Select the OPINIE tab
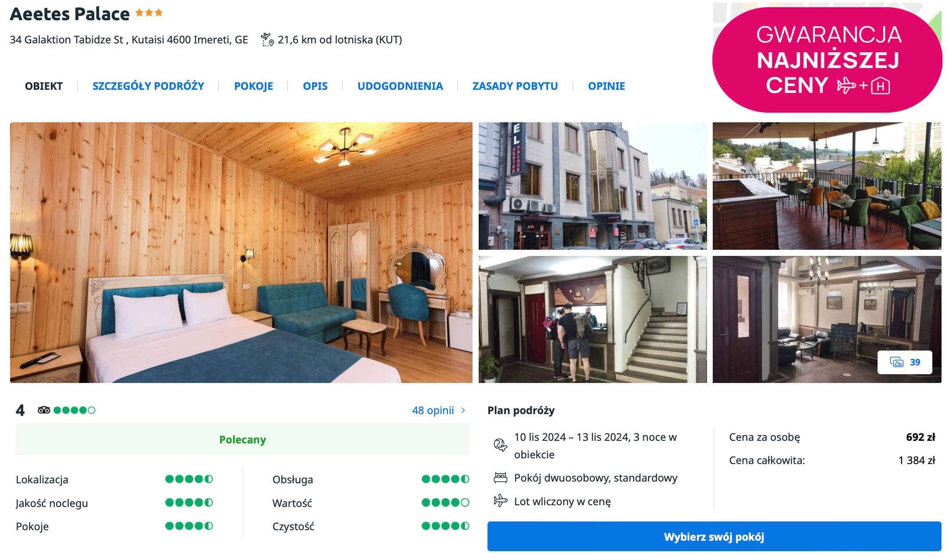Screen dimensions: 949x560 pos(606,86)
